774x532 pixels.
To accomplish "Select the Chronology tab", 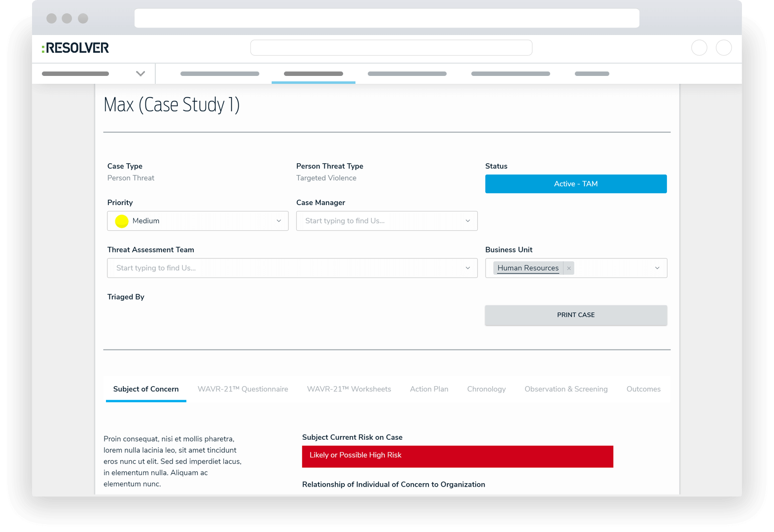I will click(486, 389).
